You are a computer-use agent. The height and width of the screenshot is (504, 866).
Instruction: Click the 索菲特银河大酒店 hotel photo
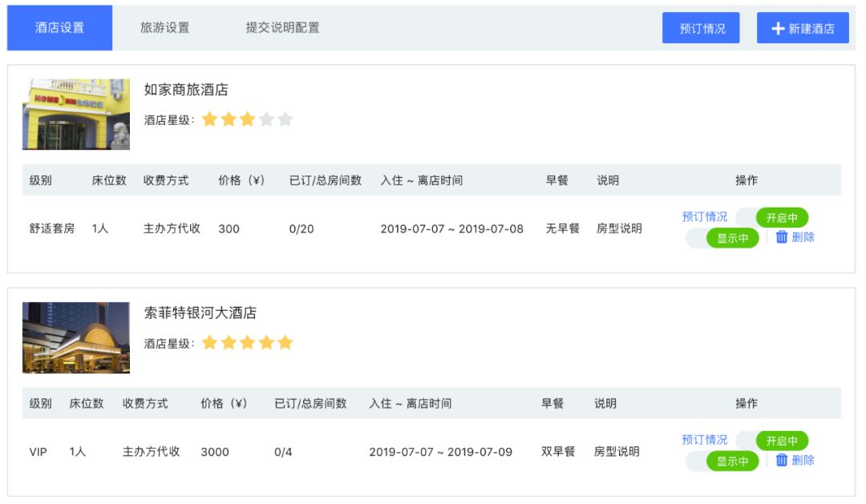coord(76,337)
